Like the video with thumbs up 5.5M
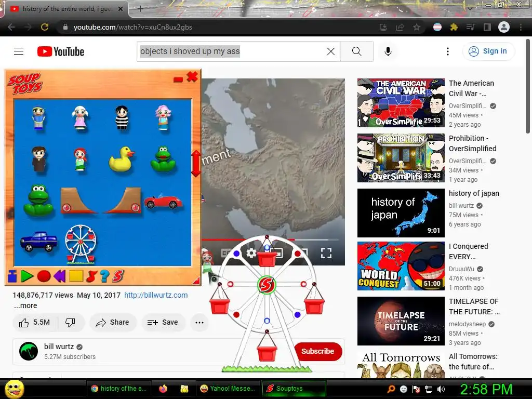The image size is (532, 399). 35,322
